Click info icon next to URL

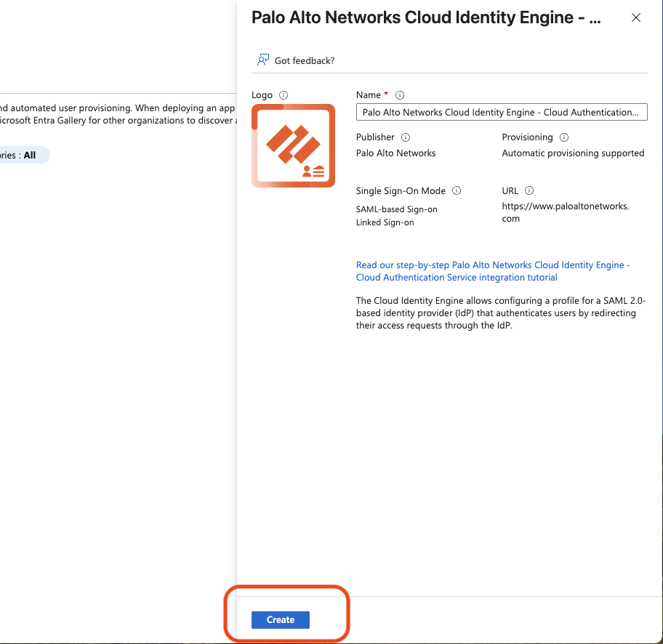[529, 191]
